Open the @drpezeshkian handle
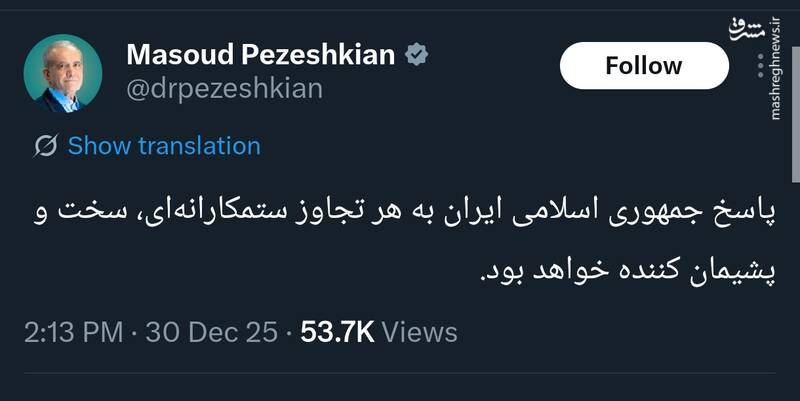The image size is (800, 401). click(x=225, y=89)
